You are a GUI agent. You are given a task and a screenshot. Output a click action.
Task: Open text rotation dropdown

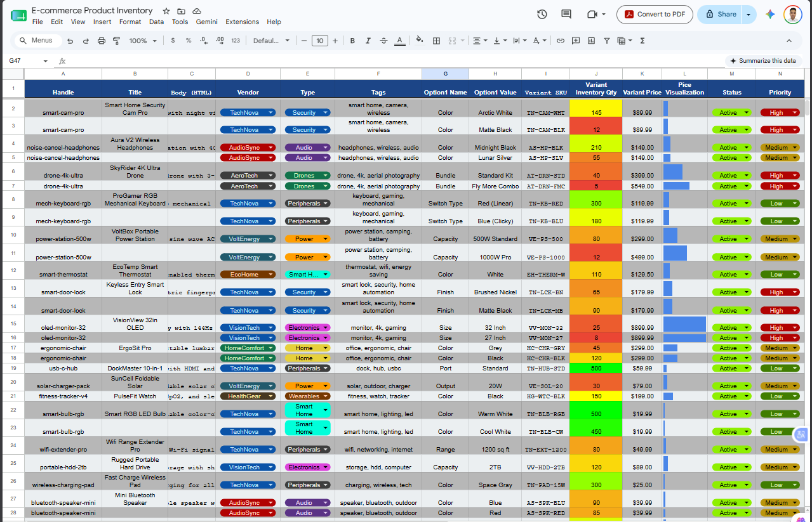pyautogui.click(x=540, y=41)
